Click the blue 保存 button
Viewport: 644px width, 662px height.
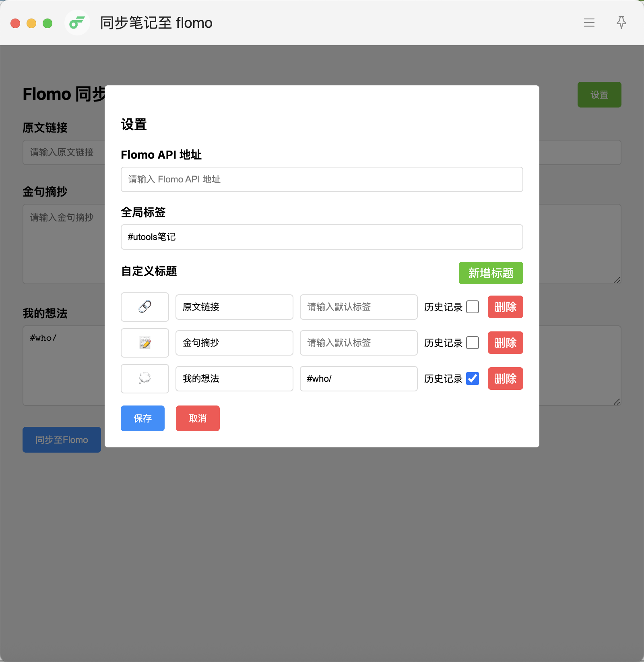(x=142, y=418)
